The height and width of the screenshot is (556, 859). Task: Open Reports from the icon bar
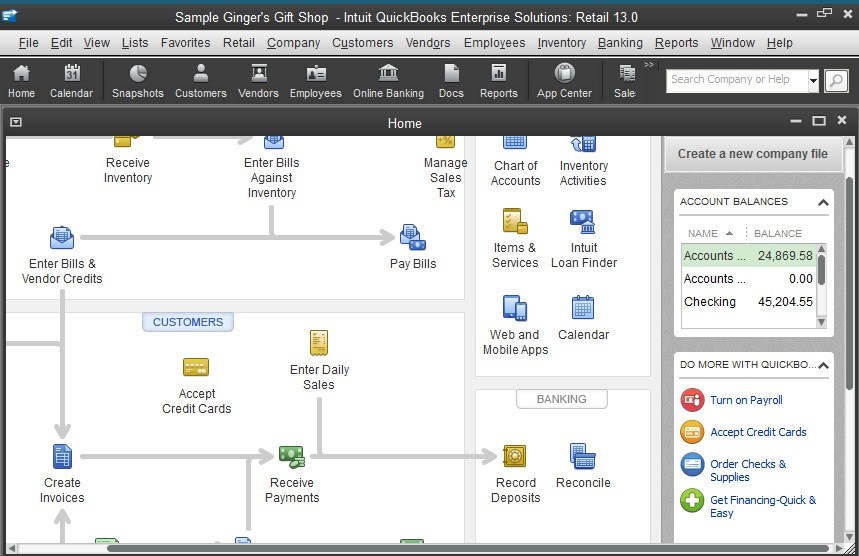[499, 81]
